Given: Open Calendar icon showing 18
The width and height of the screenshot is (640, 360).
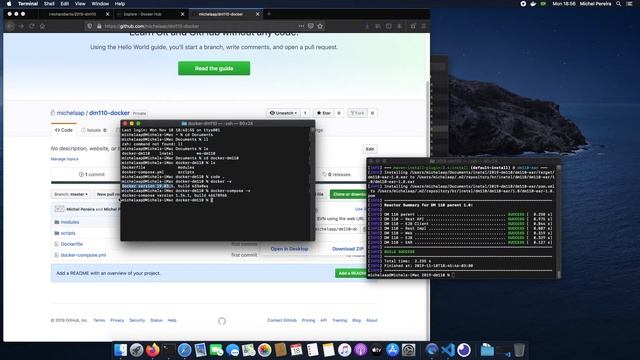Looking at the screenshot, I should pos(296,350).
